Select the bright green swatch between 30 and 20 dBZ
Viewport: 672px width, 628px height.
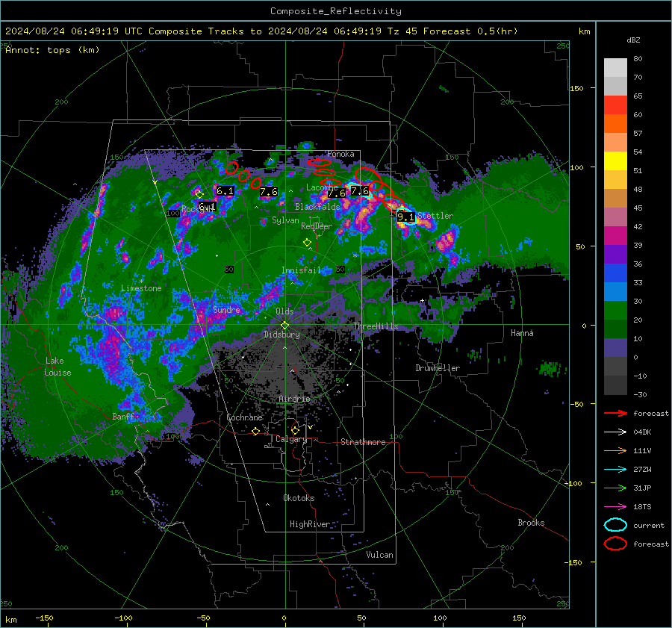(615, 311)
